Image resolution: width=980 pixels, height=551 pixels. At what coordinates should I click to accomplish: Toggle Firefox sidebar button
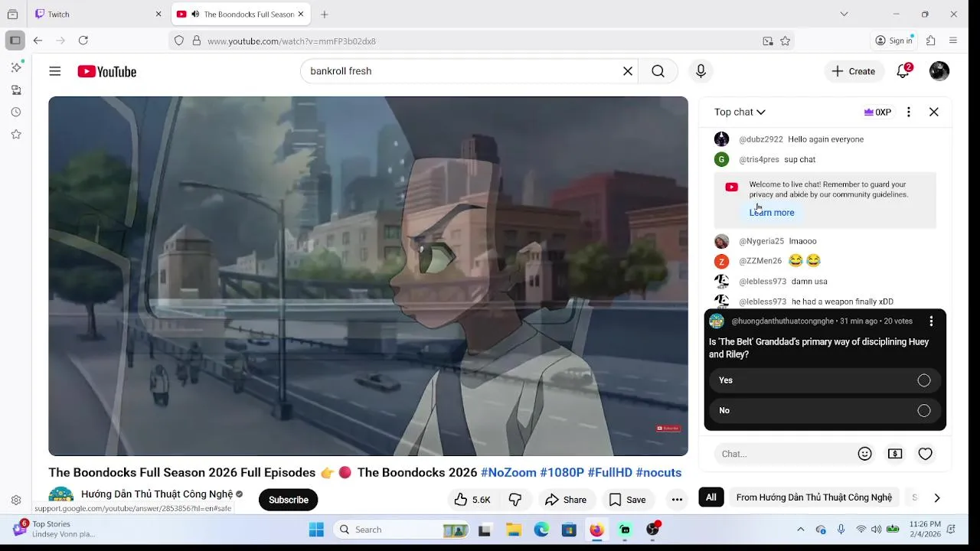(x=15, y=41)
